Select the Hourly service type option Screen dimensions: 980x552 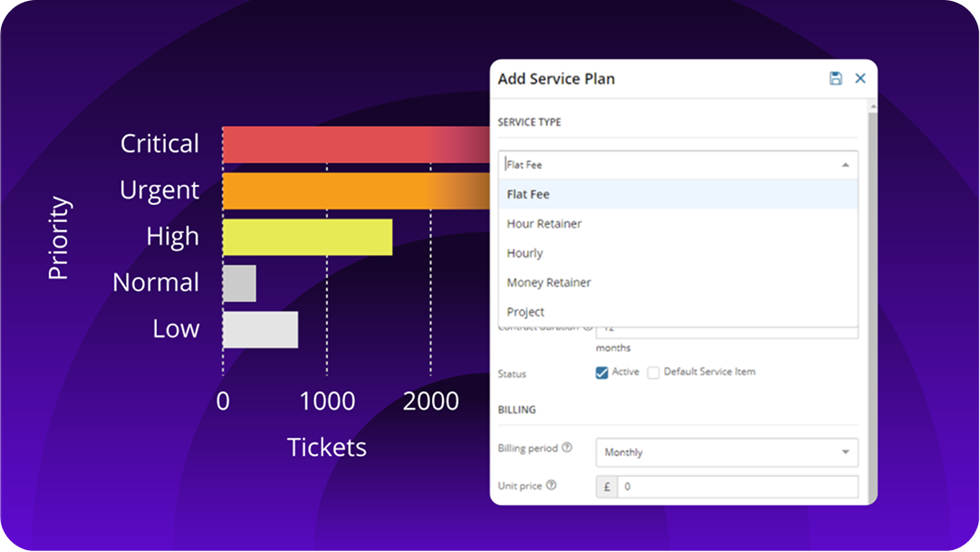pos(525,254)
